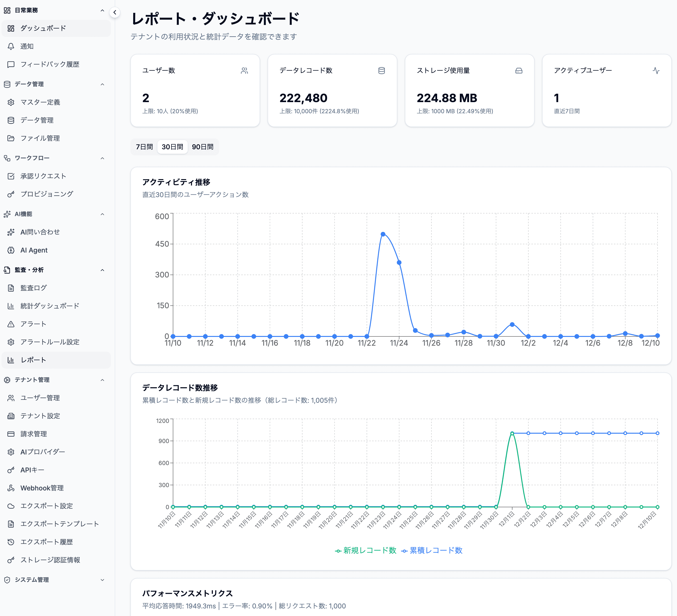Toggle 累積レコード数 legend entry
677x616 pixels.
[x=432, y=551]
